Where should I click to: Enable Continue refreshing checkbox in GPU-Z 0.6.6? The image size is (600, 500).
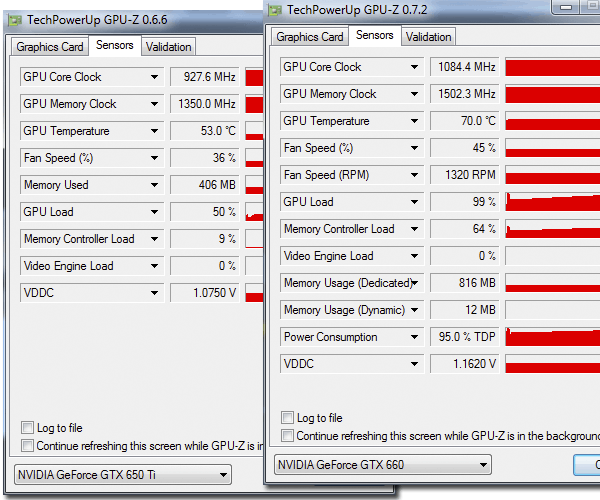(28, 445)
